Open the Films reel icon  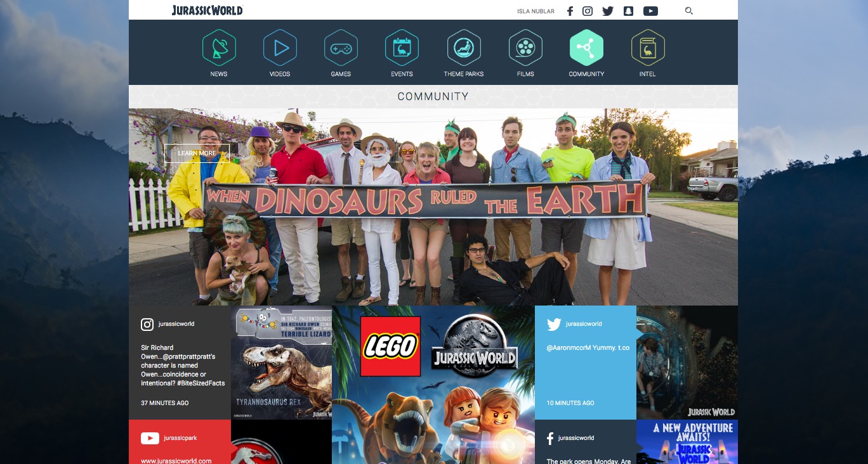[x=525, y=48]
